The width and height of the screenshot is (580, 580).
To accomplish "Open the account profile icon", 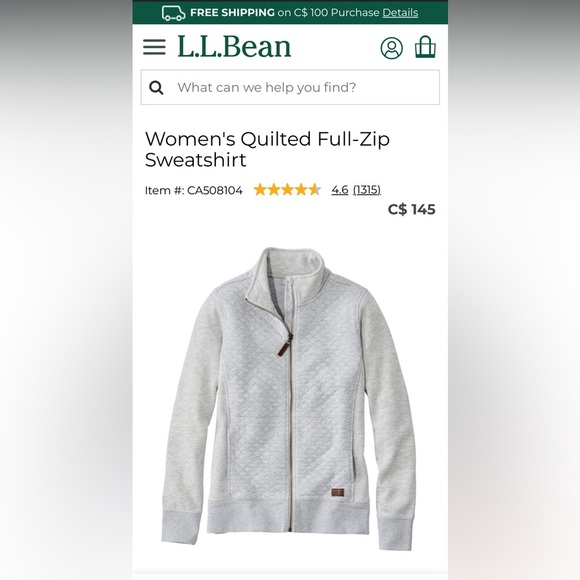I will (392, 48).
